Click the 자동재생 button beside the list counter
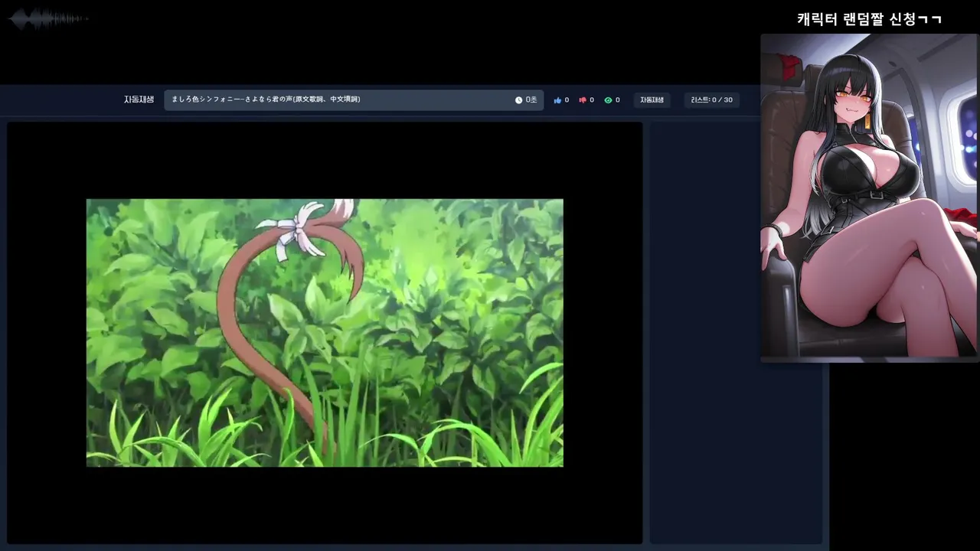This screenshot has width=980, height=551. pos(652,100)
